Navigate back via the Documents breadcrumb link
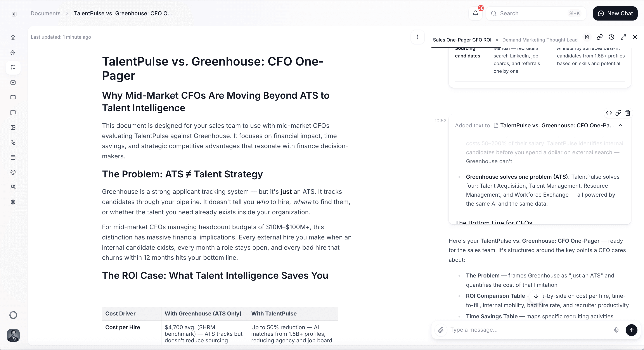This screenshot has width=644, height=350. [x=45, y=13]
